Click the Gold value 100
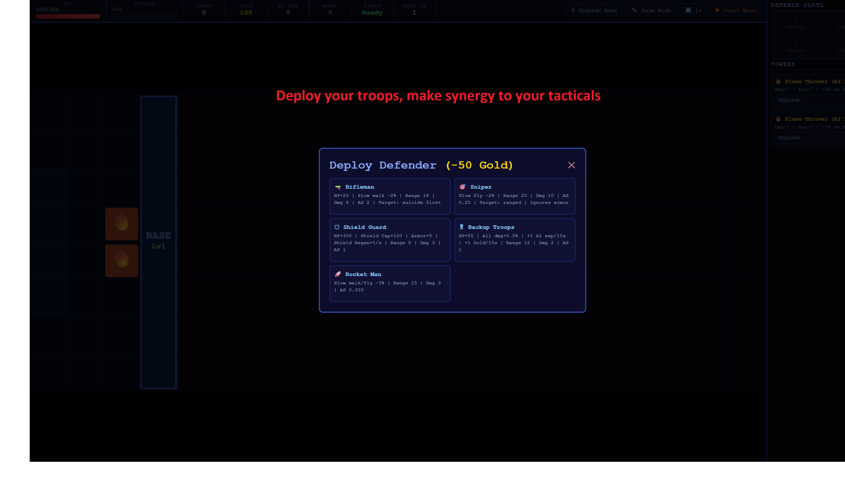This screenshot has height=504, width=845. tap(246, 13)
